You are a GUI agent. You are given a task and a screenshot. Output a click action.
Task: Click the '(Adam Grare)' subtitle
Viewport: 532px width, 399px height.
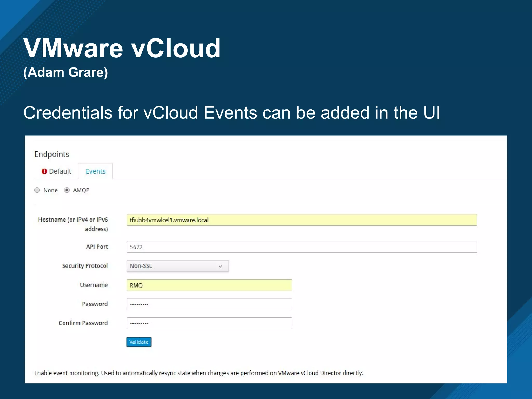[65, 72]
